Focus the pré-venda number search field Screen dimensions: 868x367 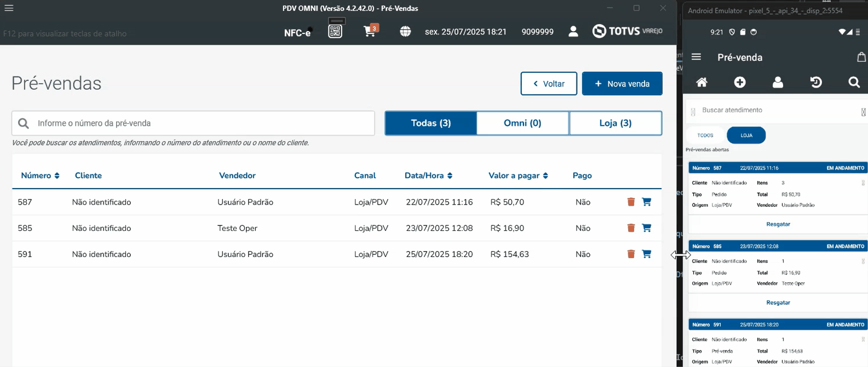203,124
